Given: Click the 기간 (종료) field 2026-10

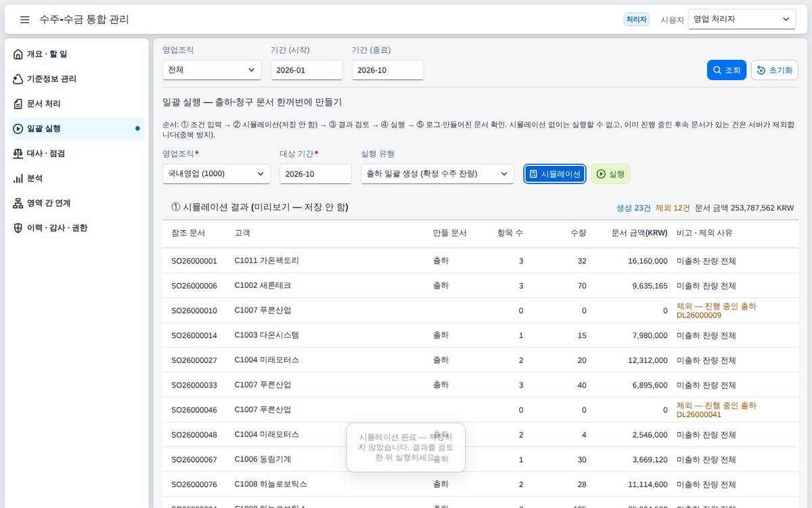Looking at the screenshot, I should pos(388,70).
